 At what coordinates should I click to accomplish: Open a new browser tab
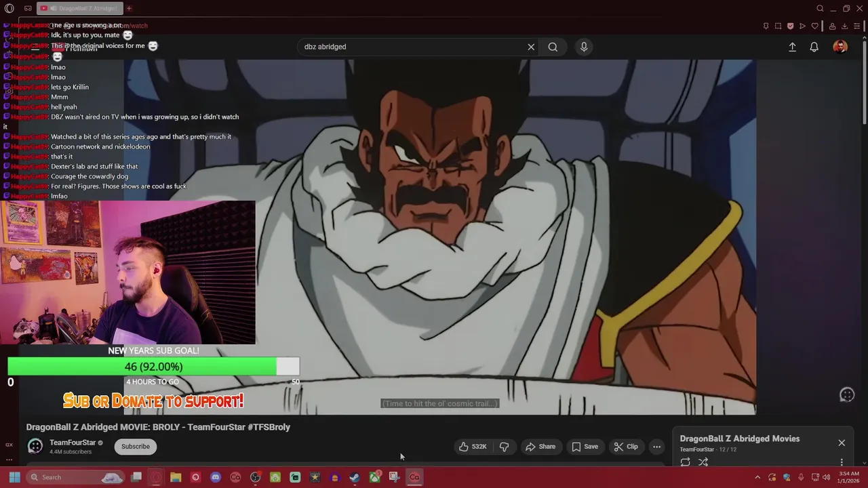pyautogui.click(x=129, y=8)
